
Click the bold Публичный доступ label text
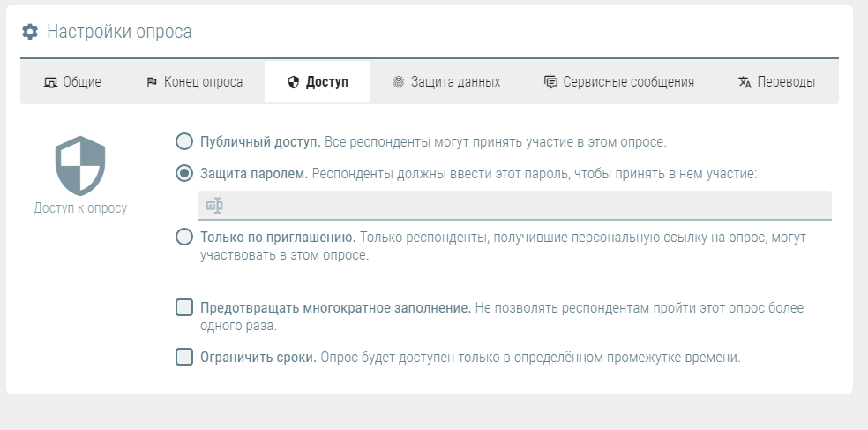click(260, 141)
